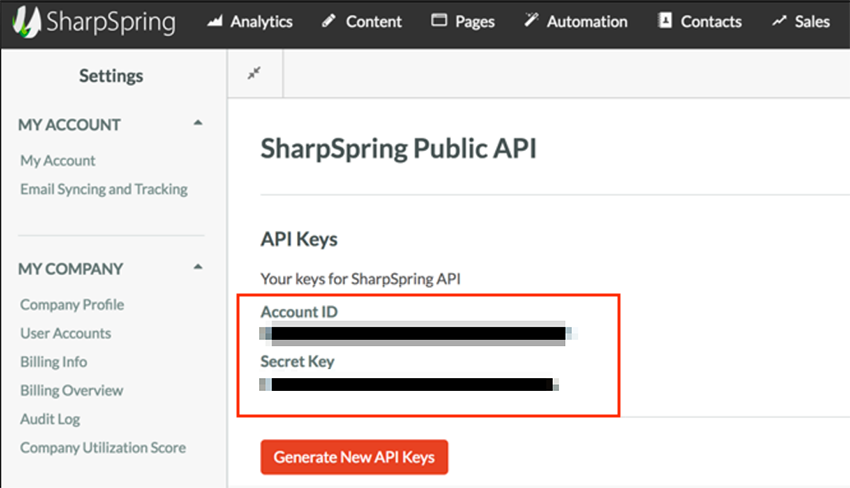850x488 pixels.
Task: Click the MY ACCOUNT section header
Action: 69,125
